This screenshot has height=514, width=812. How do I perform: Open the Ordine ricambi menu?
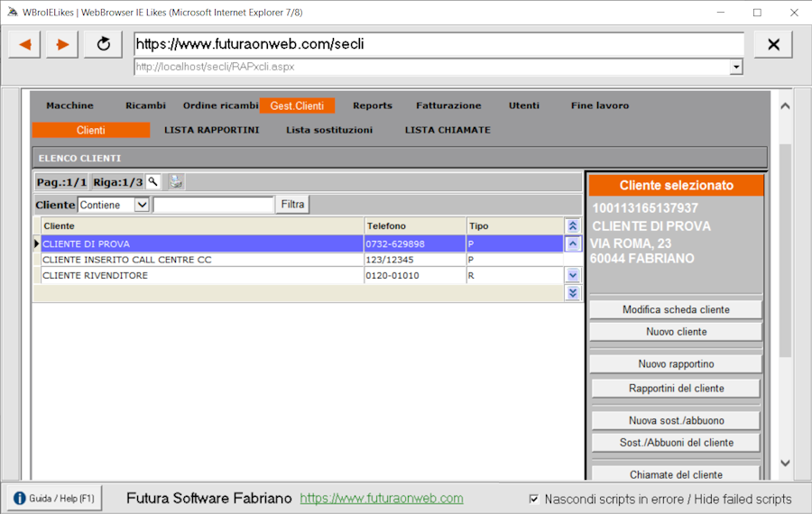click(x=221, y=106)
